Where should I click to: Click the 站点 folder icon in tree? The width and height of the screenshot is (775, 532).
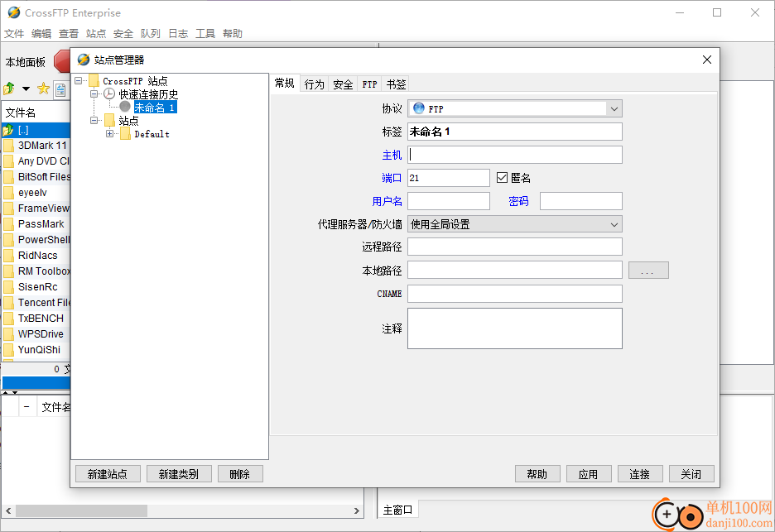click(110, 121)
